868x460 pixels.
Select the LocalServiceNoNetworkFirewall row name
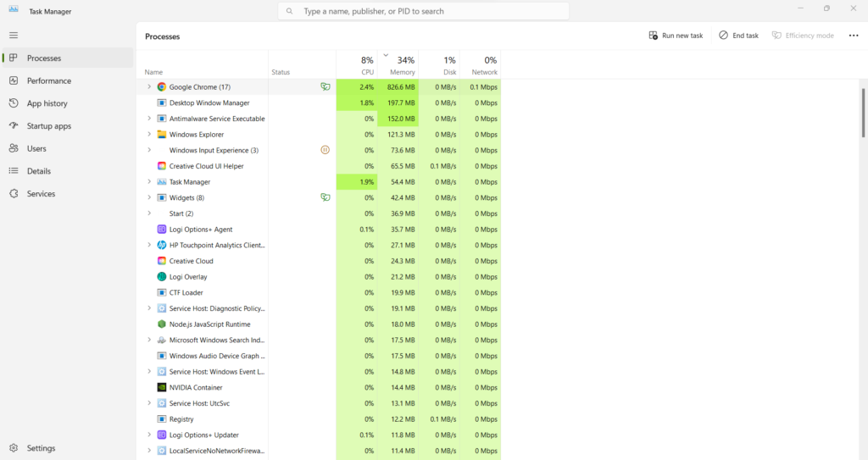pos(217,452)
